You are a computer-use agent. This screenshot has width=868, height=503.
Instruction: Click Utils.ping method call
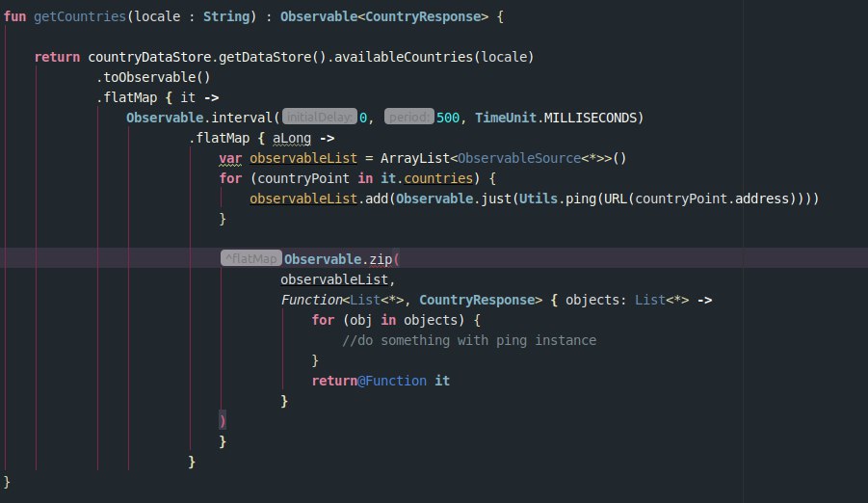tap(558, 199)
